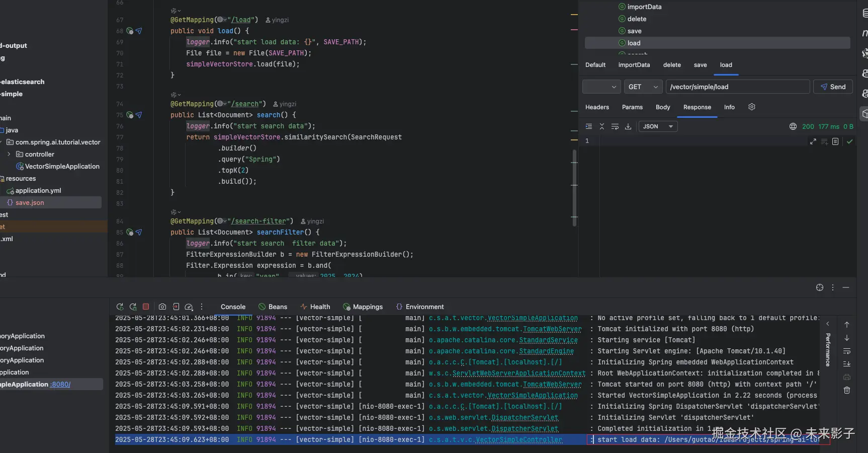
Task: Open request settings gear next to the Info tab
Action: (x=752, y=107)
